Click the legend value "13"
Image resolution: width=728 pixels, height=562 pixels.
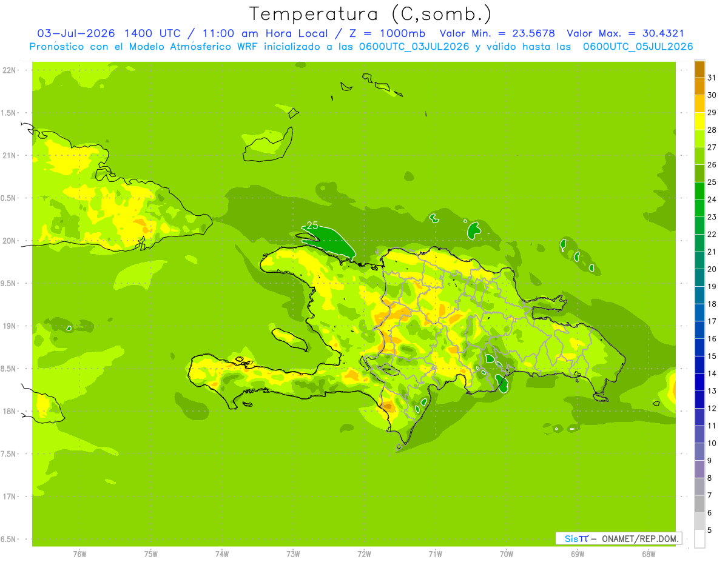712,391
